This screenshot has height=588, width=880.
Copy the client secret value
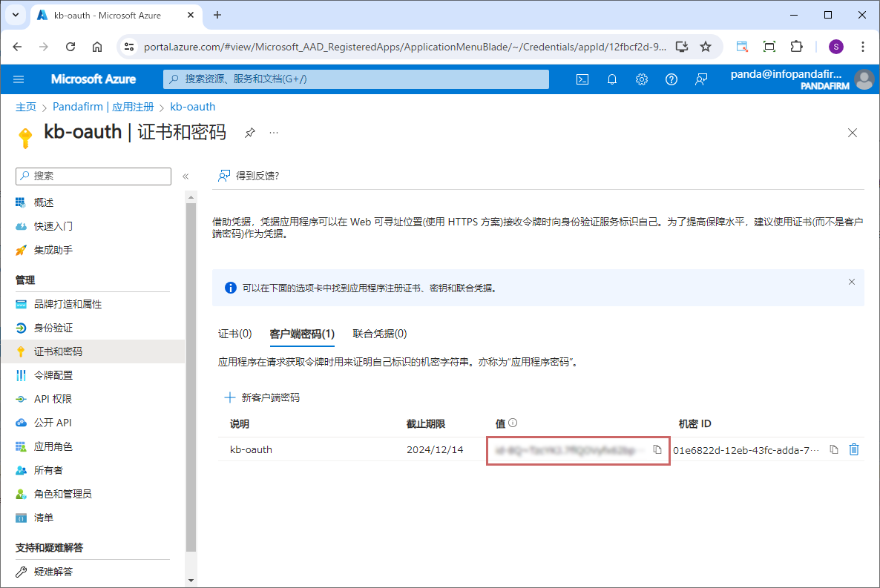pos(657,449)
